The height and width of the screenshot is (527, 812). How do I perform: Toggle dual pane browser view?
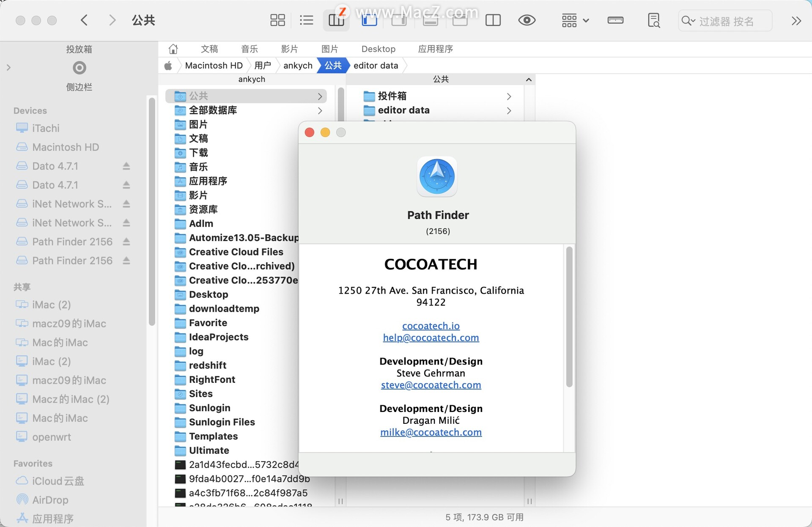click(x=493, y=20)
